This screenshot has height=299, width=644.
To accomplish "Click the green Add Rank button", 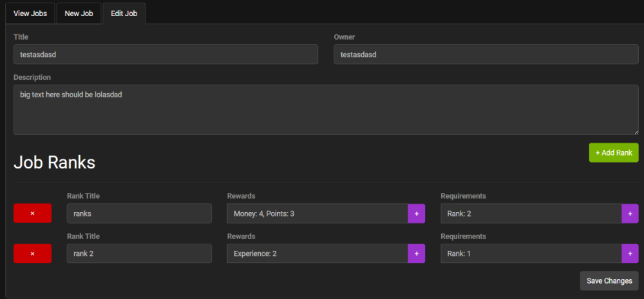I will click(x=613, y=152).
